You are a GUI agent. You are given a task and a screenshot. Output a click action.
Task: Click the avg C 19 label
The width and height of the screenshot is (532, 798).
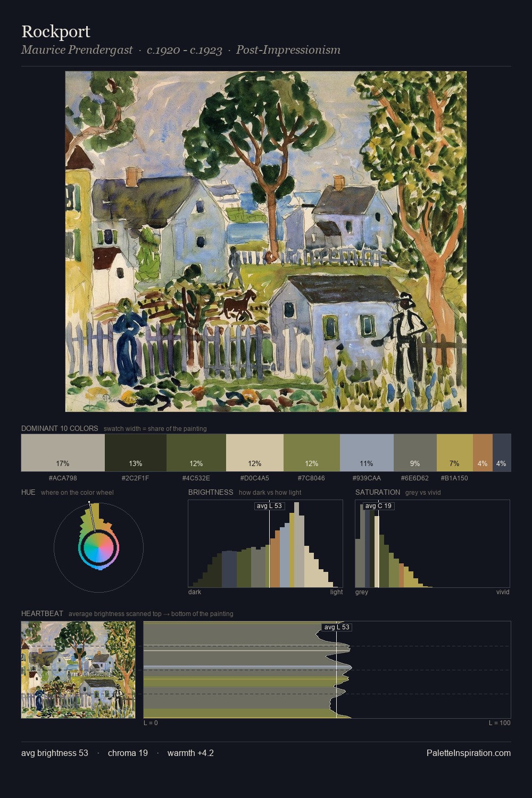point(379,506)
